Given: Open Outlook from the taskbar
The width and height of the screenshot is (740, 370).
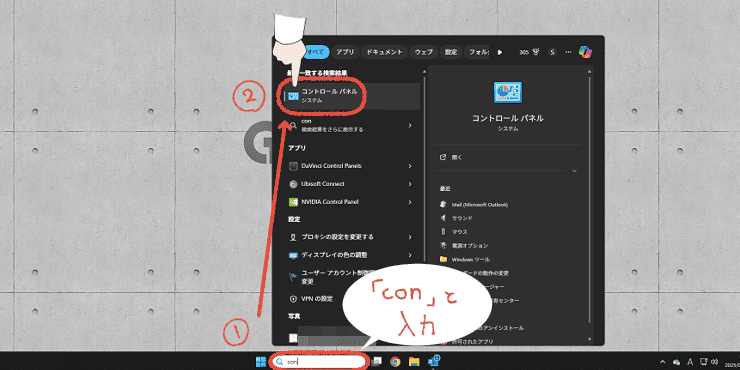Looking at the screenshot, I should click(x=434, y=361).
